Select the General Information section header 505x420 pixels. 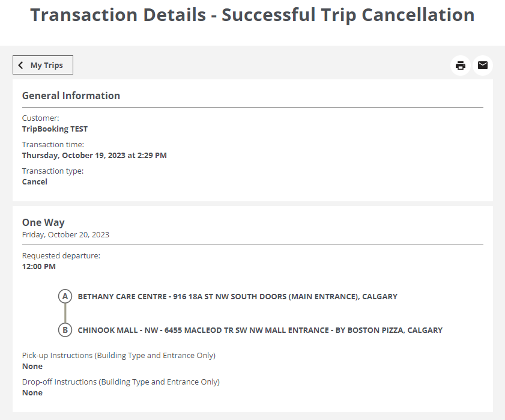pos(70,96)
